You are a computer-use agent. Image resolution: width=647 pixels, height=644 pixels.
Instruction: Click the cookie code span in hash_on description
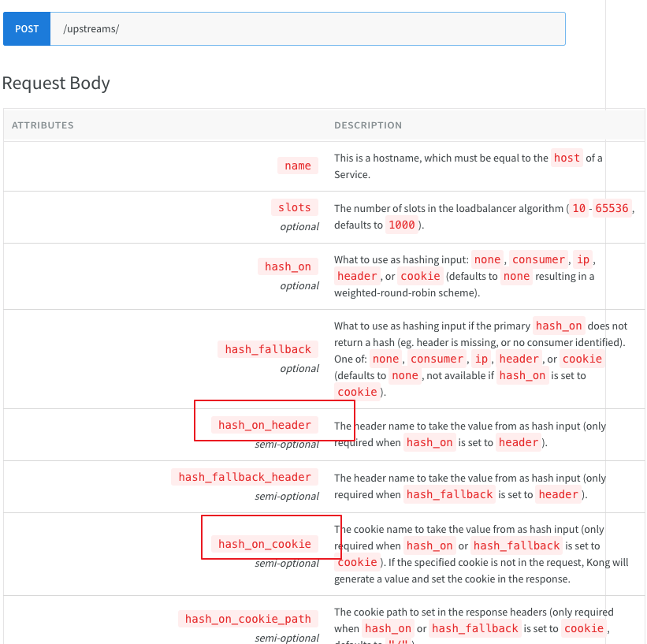(x=420, y=276)
